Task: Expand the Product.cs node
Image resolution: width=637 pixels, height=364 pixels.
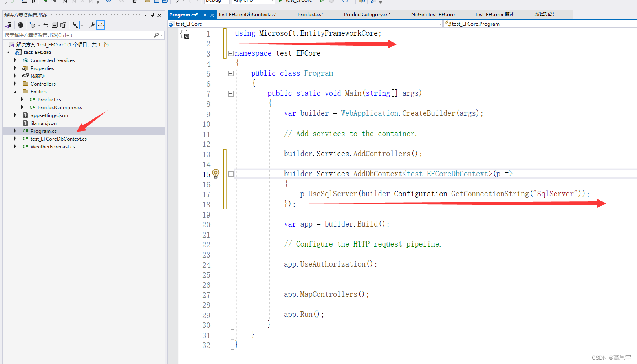Action: 22,99
